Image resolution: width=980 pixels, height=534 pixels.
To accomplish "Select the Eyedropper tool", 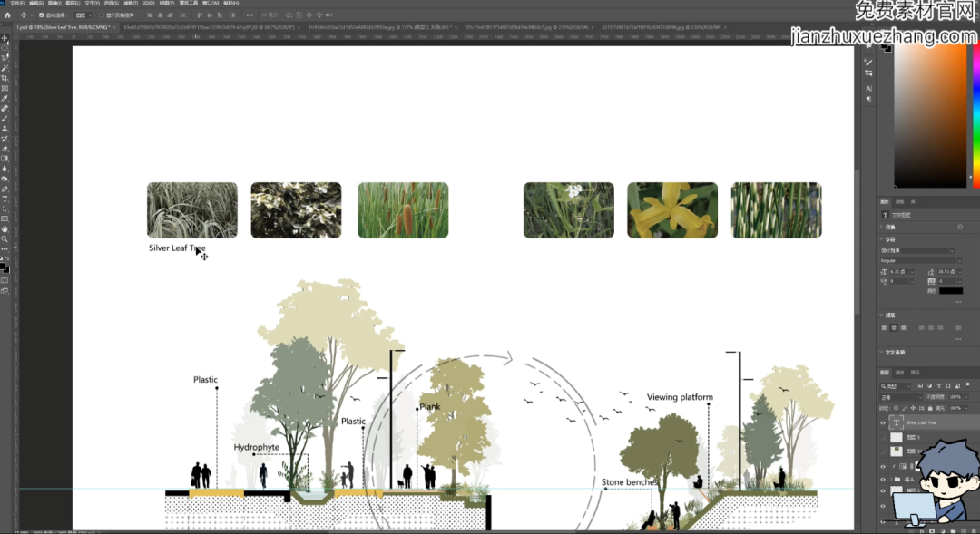I will (x=5, y=99).
